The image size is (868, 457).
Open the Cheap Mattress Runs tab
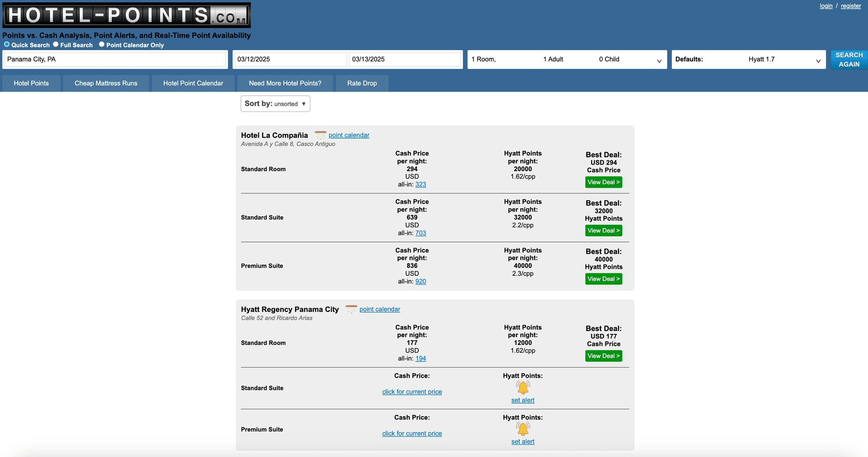pyautogui.click(x=106, y=83)
